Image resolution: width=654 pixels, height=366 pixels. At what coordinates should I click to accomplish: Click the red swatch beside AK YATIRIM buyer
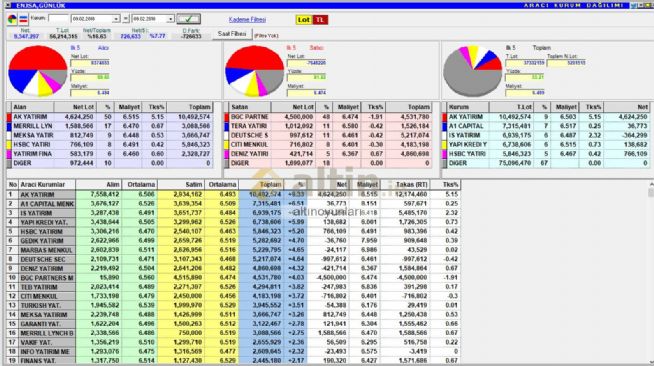pos(9,117)
